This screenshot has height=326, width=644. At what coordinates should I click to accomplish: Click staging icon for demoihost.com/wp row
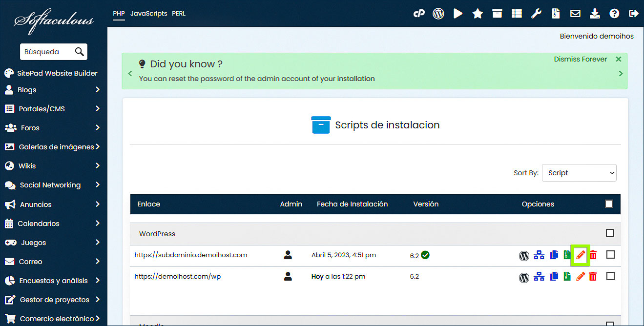(539, 277)
